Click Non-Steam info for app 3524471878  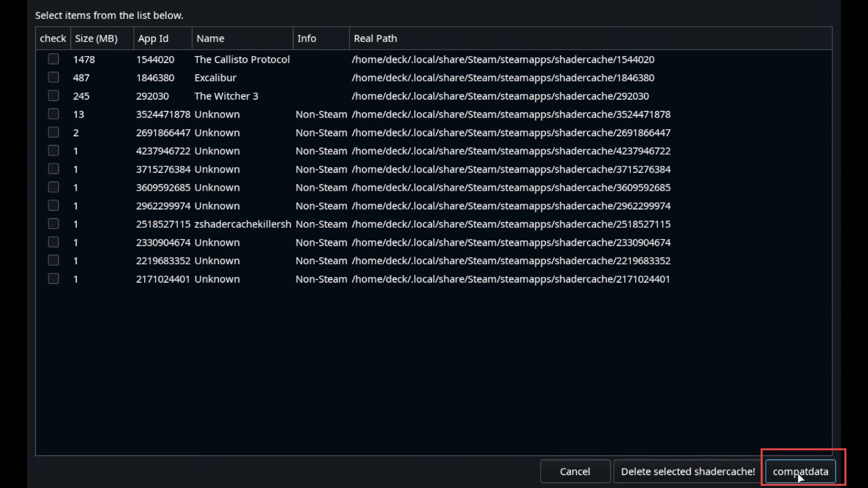321,114
